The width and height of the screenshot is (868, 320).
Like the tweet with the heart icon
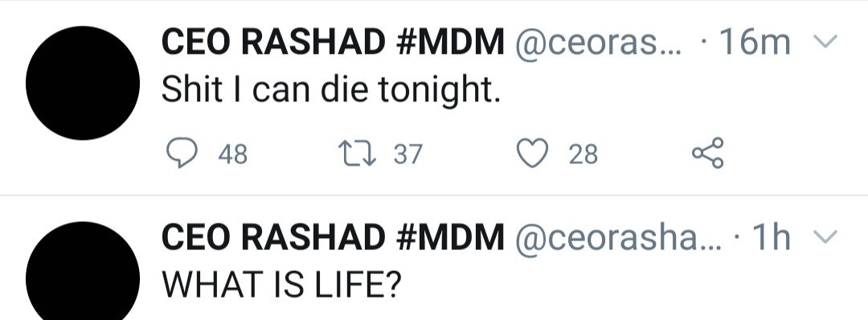(532, 154)
